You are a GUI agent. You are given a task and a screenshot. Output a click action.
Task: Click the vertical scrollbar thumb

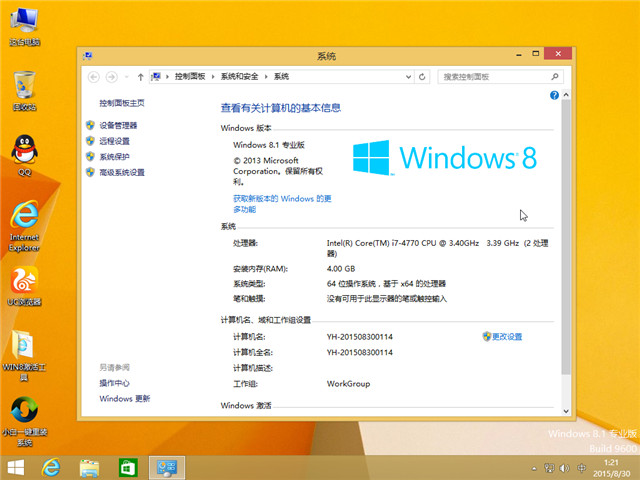click(566, 237)
